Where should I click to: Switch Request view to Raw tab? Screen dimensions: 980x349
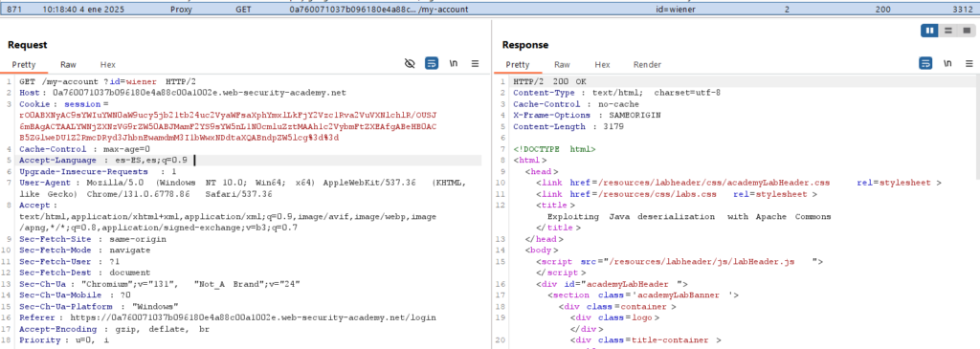coord(68,64)
